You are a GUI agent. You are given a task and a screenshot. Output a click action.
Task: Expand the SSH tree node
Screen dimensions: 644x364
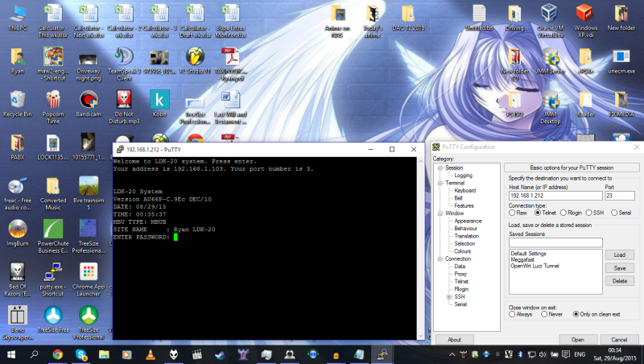click(449, 297)
